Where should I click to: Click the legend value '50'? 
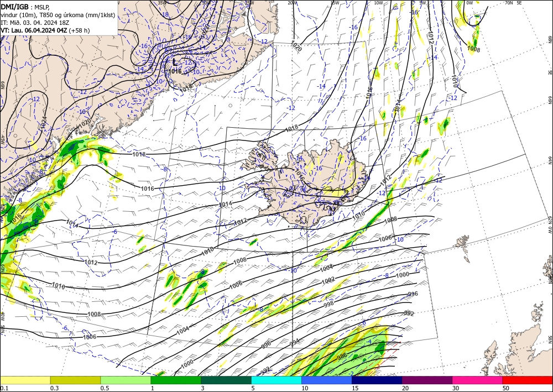[x=505, y=388]
